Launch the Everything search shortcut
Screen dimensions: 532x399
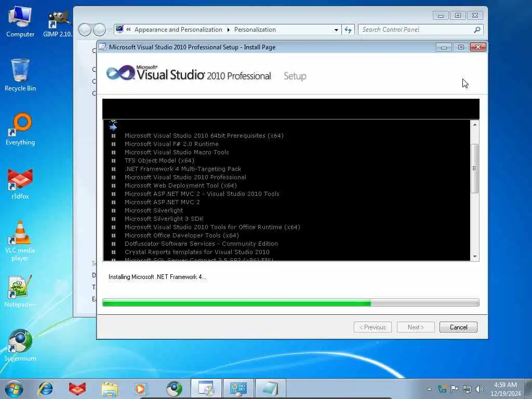20,129
